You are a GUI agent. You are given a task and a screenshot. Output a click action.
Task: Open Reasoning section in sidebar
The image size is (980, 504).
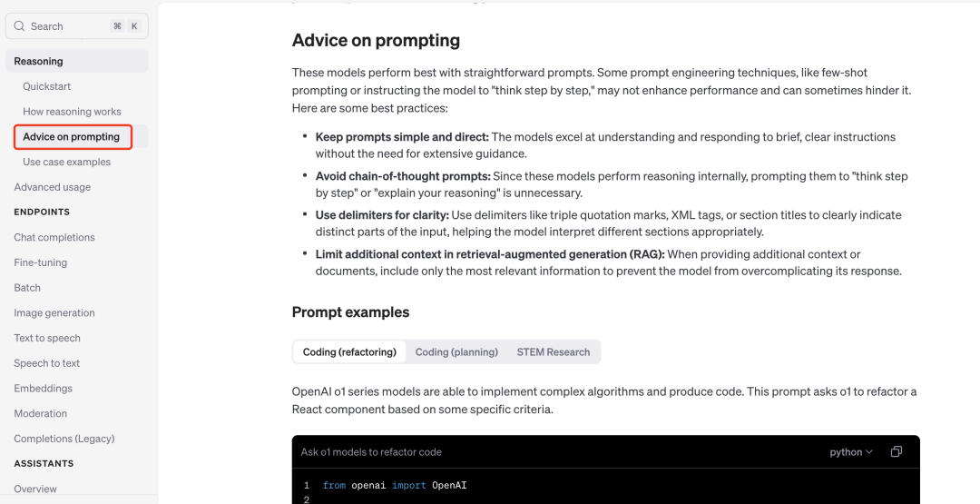pos(39,62)
